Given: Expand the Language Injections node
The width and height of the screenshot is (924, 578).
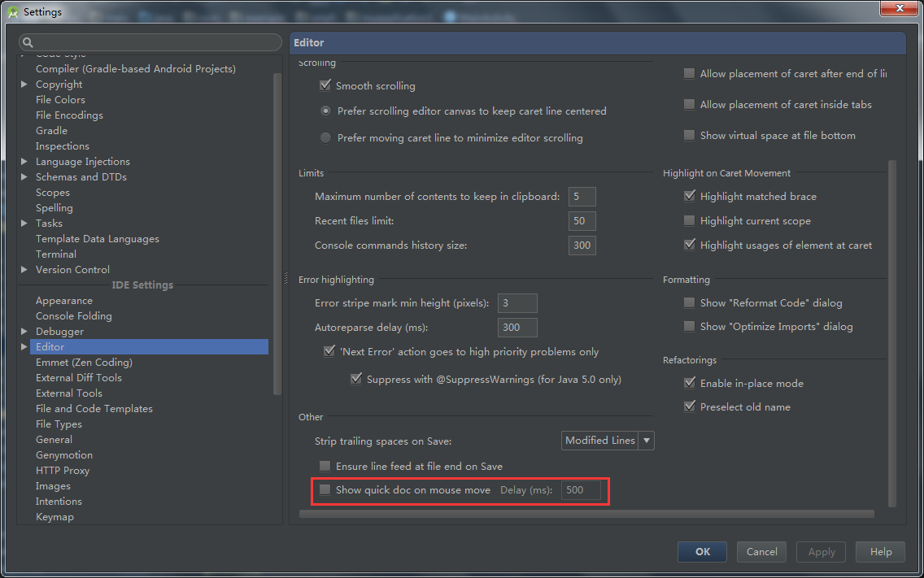Looking at the screenshot, I should [x=24, y=162].
